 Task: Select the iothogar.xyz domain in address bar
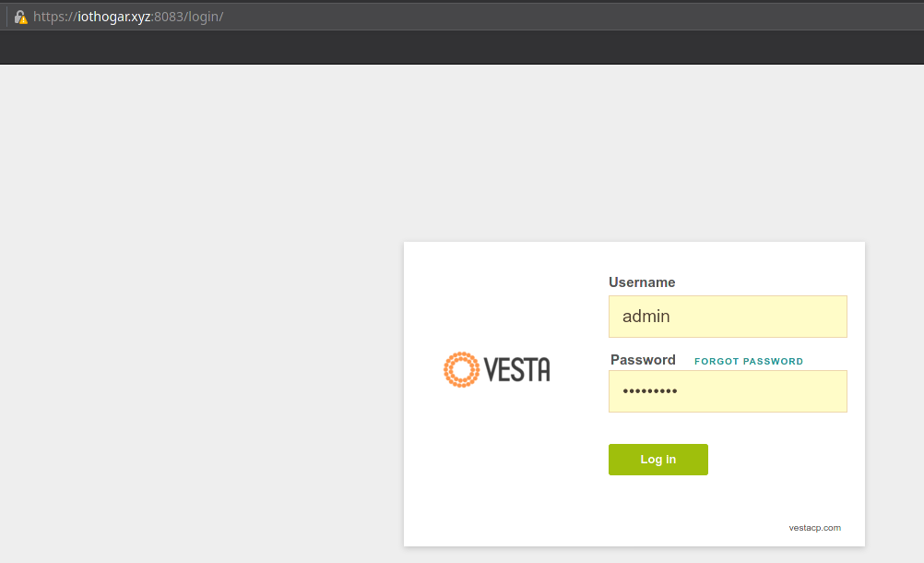pyautogui.click(x=113, y=17)
